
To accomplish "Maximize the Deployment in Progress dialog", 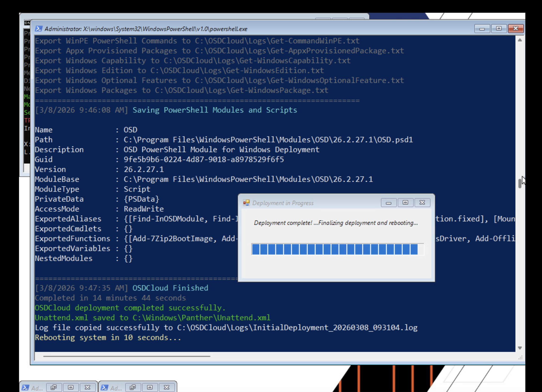I will click(405, 203).
